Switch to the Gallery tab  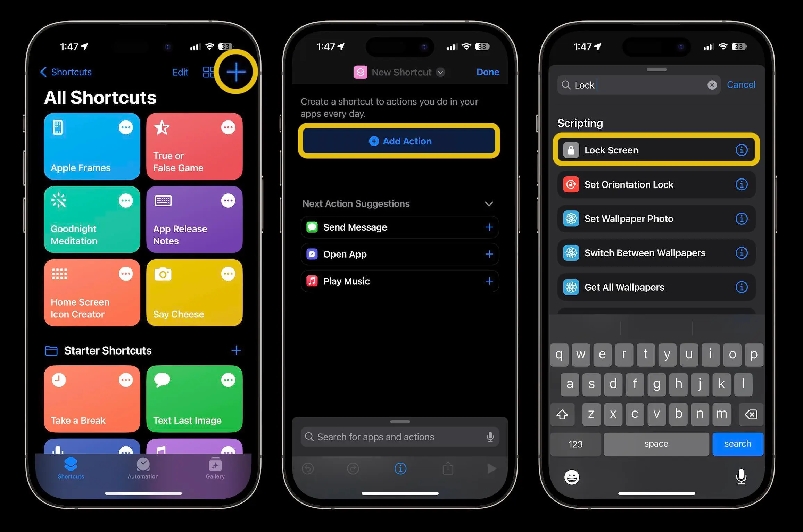[215, 469]
